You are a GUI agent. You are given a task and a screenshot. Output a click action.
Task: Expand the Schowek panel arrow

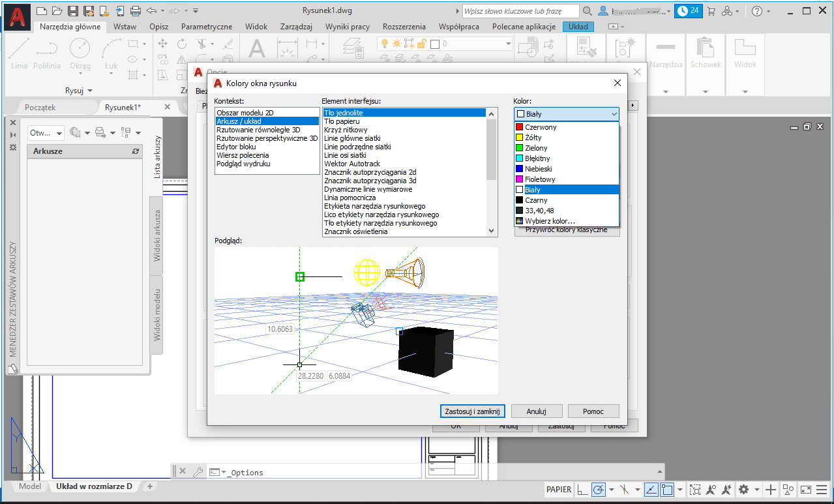click(706, 91)
